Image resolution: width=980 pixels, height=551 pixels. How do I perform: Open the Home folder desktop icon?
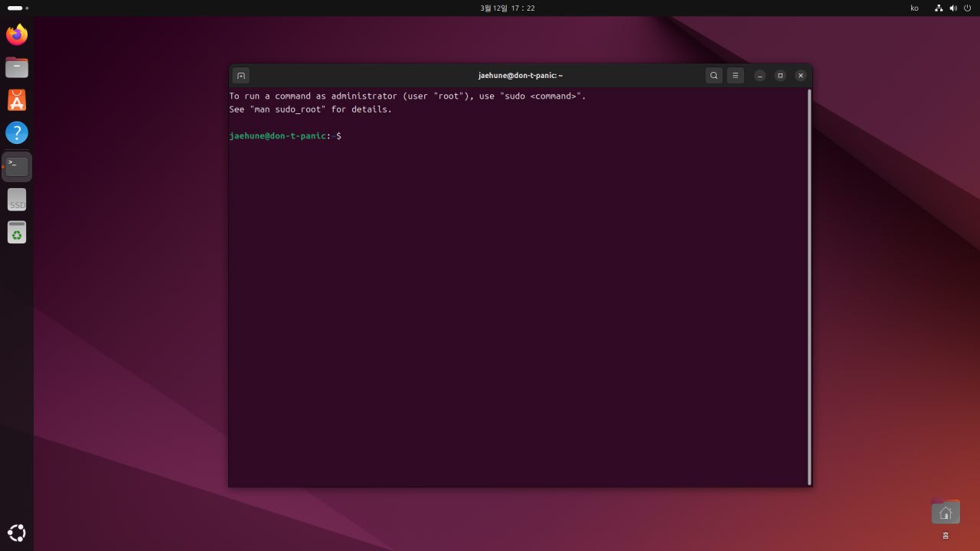[x=946, y=513]
